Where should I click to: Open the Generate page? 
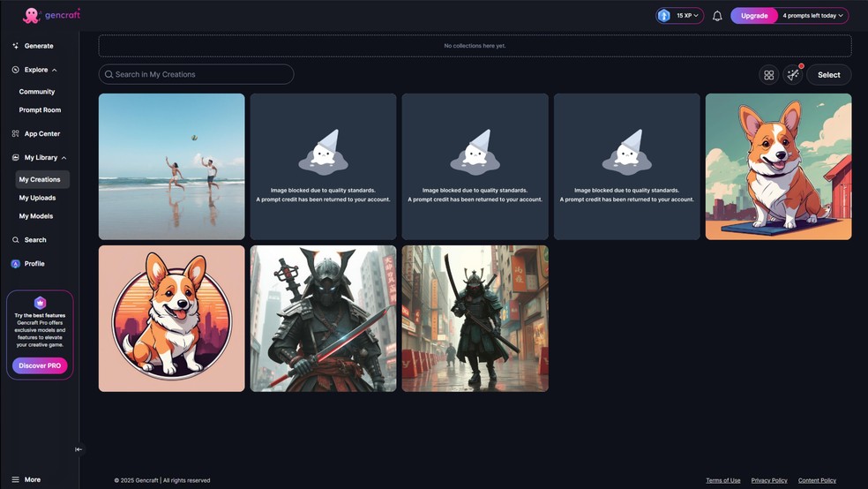[x=38, y=46]
